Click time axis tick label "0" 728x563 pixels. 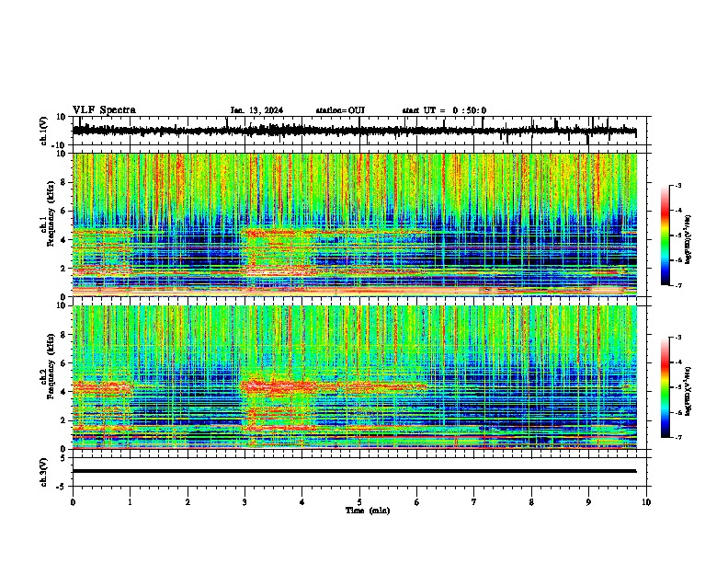pos(73,502)
